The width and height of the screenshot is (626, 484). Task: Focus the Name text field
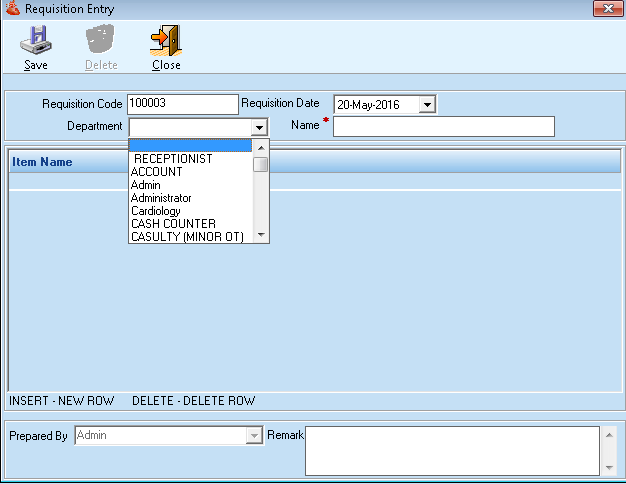point(443,126)
